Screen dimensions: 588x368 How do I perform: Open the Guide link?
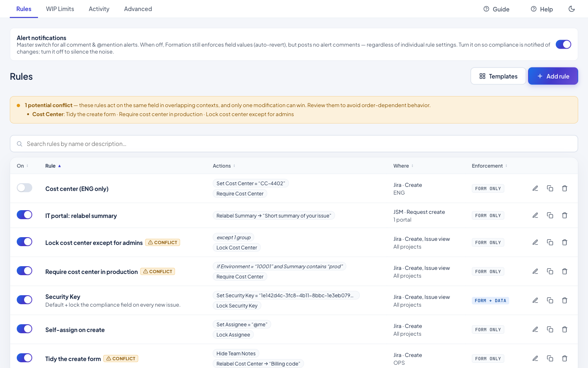click(496, 9)
